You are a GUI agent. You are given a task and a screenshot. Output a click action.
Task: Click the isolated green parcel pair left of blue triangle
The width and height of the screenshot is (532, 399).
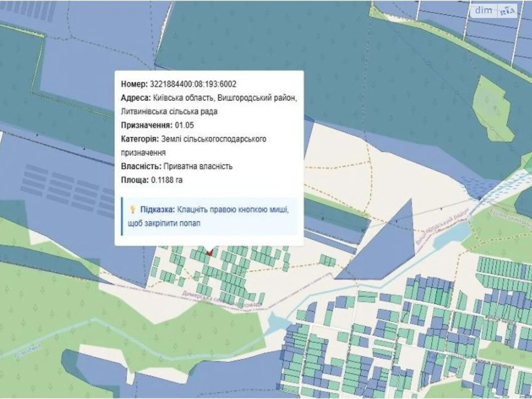coord(328,260)
